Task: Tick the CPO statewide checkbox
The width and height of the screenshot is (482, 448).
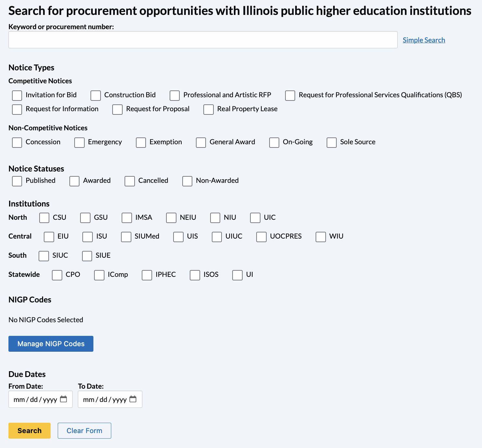Action: [57, 275]
